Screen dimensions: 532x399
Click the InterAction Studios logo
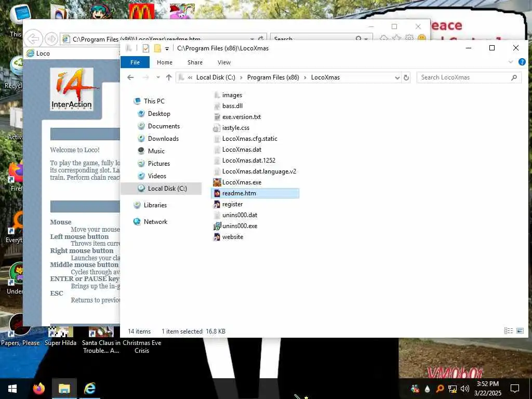(x=72, y=89)
